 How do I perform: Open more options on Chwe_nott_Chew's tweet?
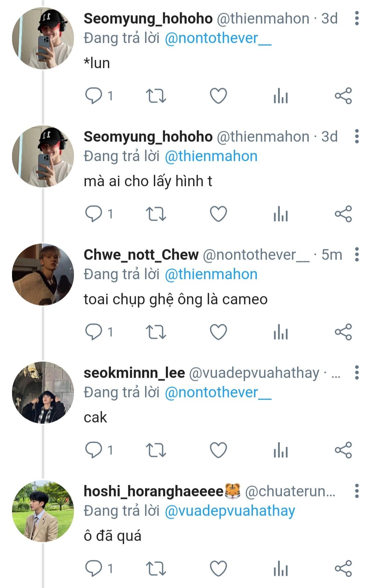coord(357,255)
